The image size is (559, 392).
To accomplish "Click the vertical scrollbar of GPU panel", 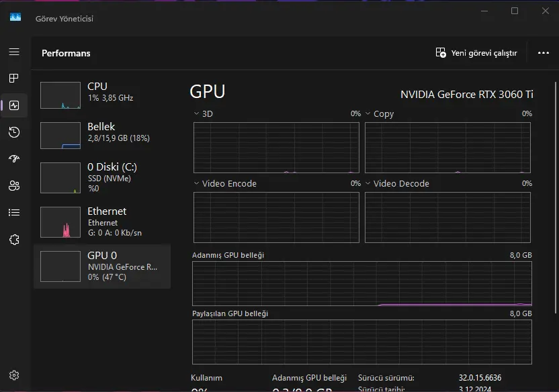I will [555, 197].
